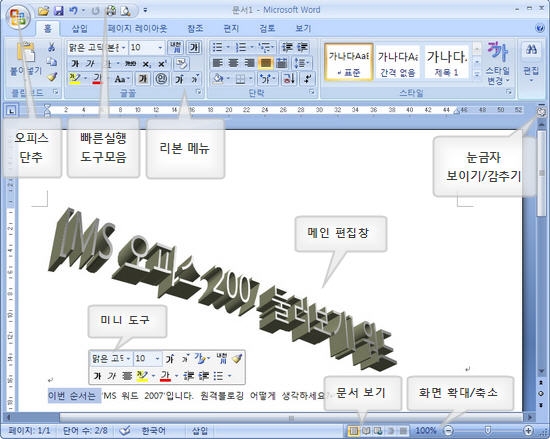Cut the selection with the ribbon scissors icon
Image resolution: width=550 pixels, height=439 pixels.
(x=52, y=47)
